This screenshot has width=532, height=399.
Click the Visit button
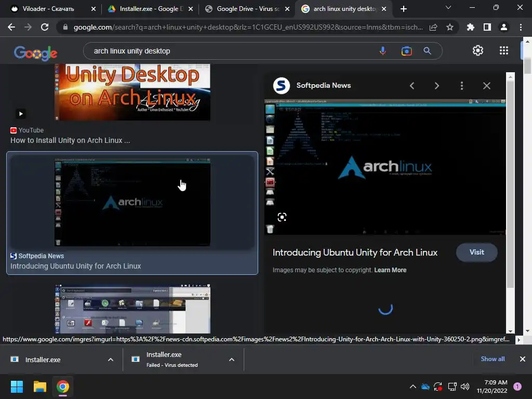point(477,252)
